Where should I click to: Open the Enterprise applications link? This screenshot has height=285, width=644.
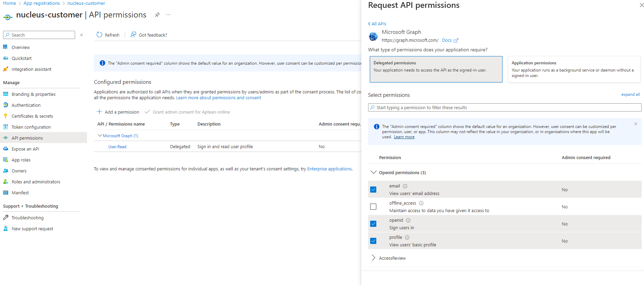coord(329,169)
